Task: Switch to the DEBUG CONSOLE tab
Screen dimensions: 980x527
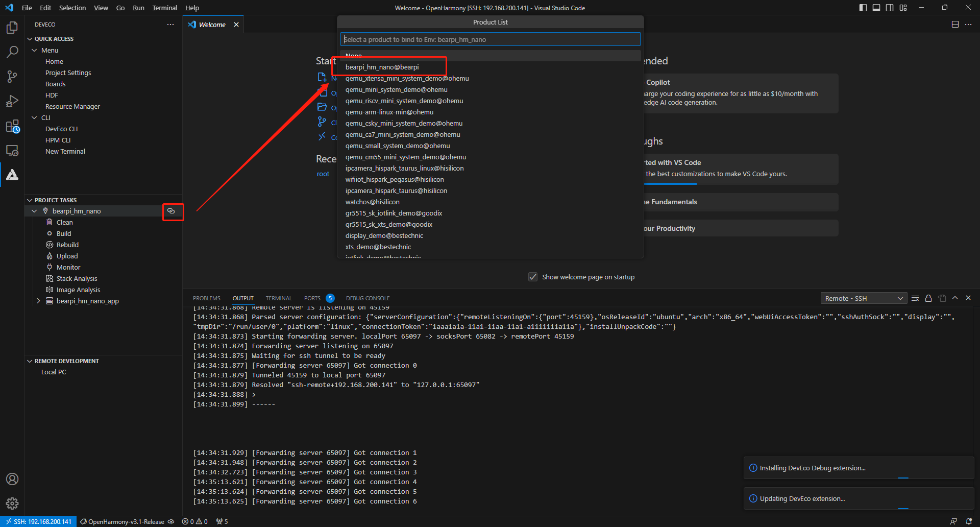Action: coord(368,298)
